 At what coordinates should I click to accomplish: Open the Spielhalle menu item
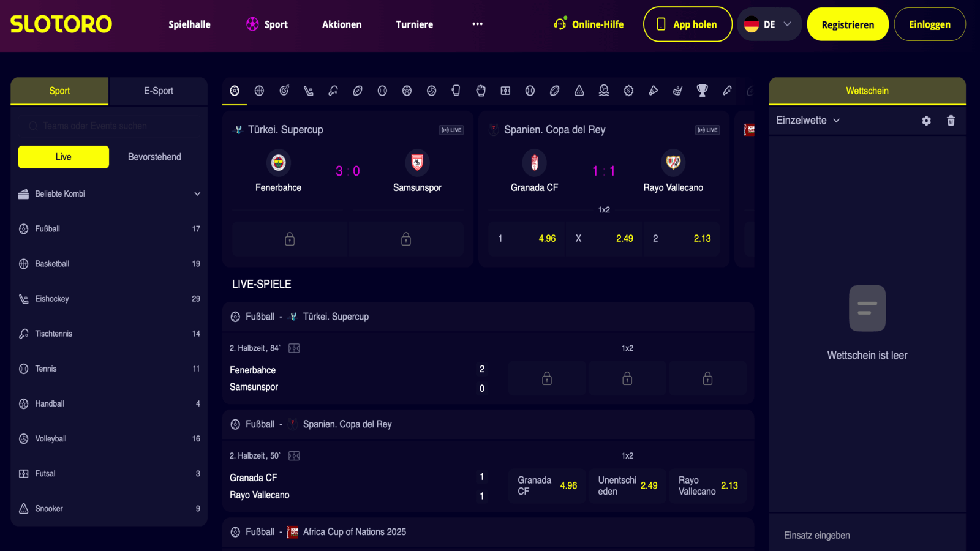[x=189, y=24]
